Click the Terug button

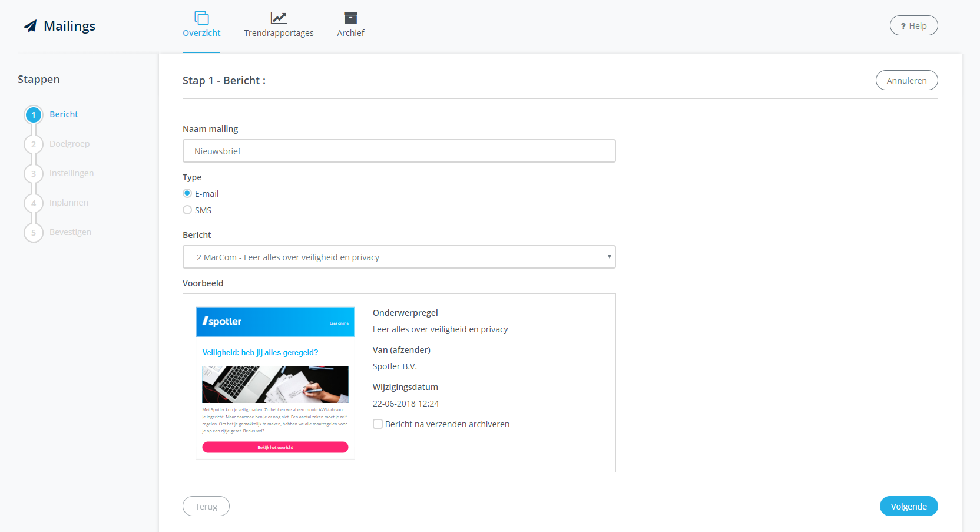click(206, 506)
